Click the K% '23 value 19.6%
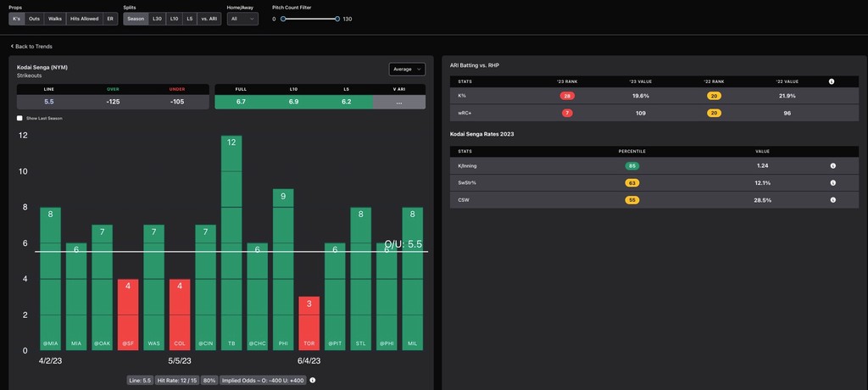Image resolution: width=868 pixels, height=390 pixels. click(x=640, y=96)
